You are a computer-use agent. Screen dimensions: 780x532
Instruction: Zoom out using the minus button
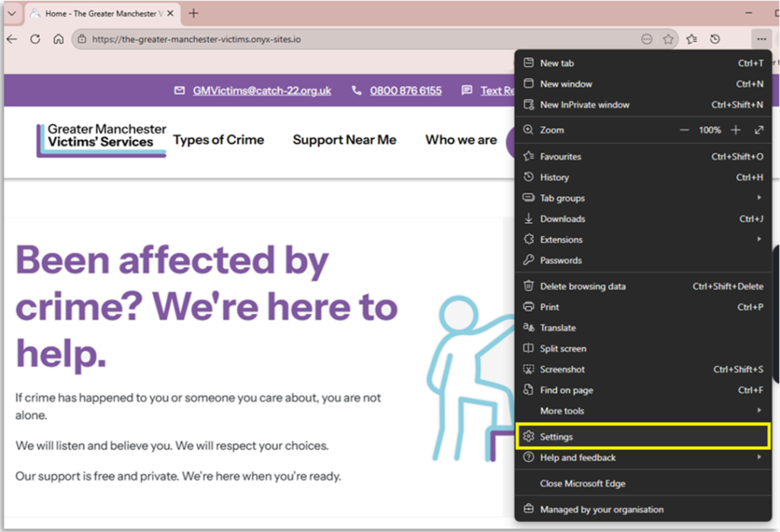[x=684, y=130]
